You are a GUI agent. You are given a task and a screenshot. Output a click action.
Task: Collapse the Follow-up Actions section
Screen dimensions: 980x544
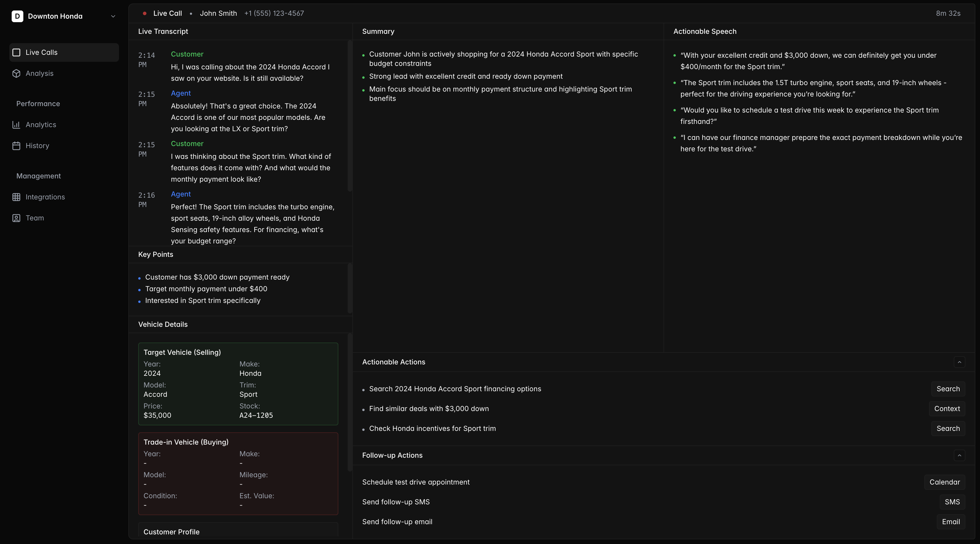tap(959, 455)
